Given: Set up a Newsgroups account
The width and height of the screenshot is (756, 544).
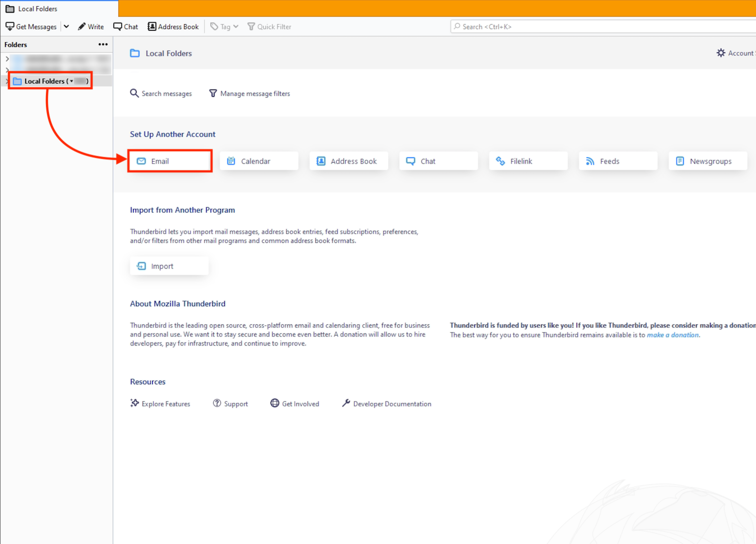Looking at the screenshot, I should click(707, 161).
